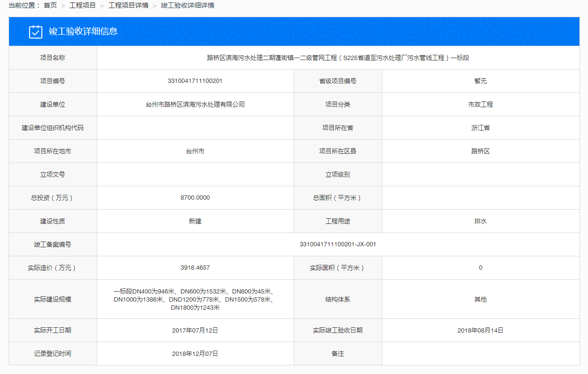588x374 pixels.
Task: Select the 路桥区 district value
Action: 480,151
